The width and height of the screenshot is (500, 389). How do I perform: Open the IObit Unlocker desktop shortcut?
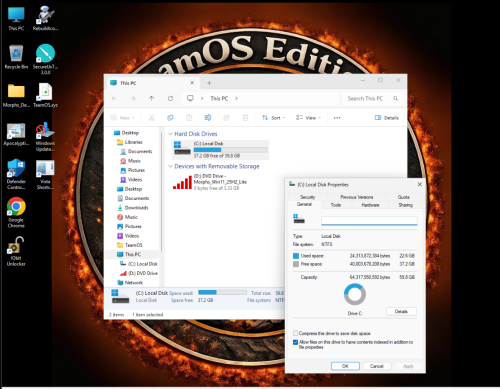tap(16, 251)
